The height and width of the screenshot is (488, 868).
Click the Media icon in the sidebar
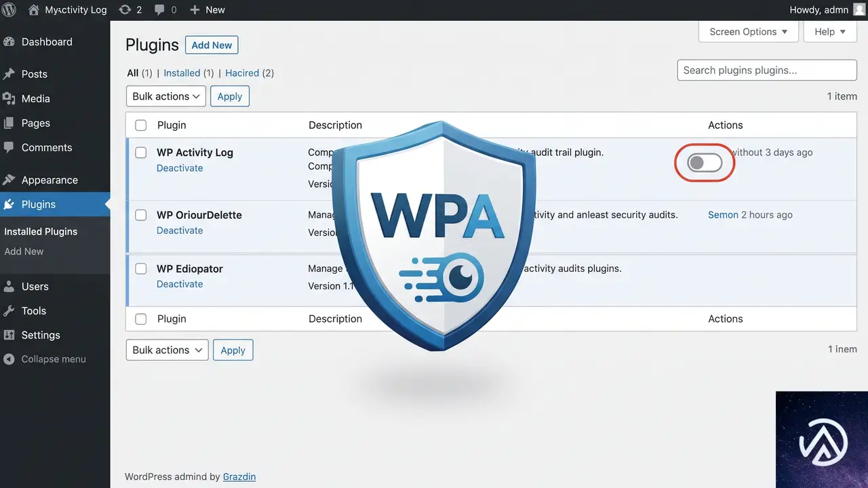point(9,98)
